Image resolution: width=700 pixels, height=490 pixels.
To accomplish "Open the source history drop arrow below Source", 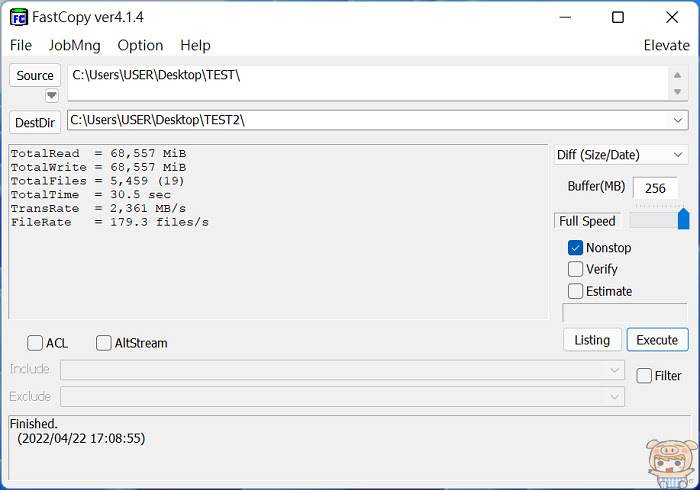I will 52,95.
